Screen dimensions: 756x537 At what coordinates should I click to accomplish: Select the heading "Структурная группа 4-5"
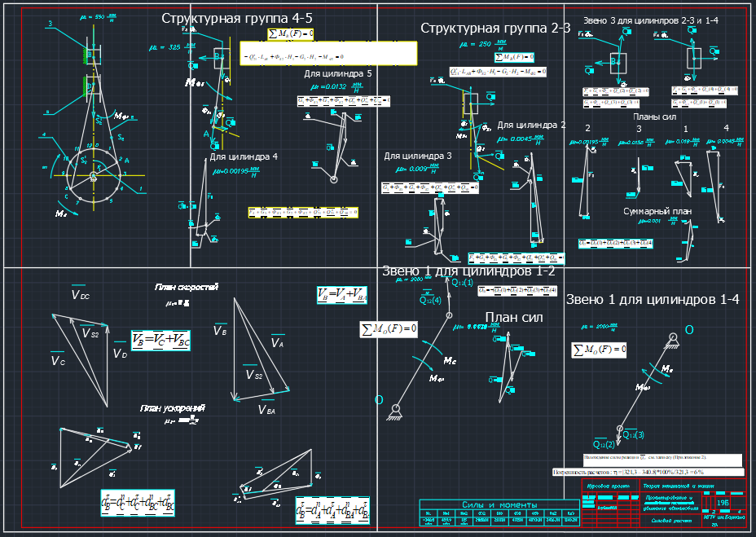[x=237, y=18]
